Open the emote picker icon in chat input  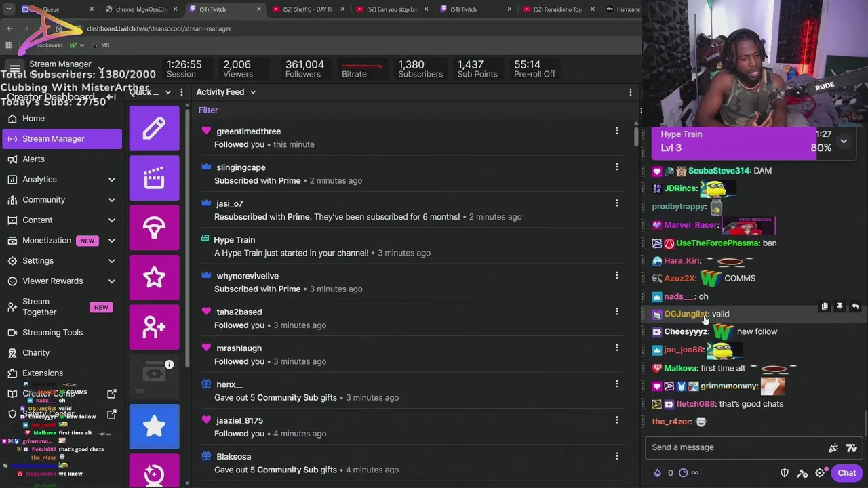tap(852, 447)
